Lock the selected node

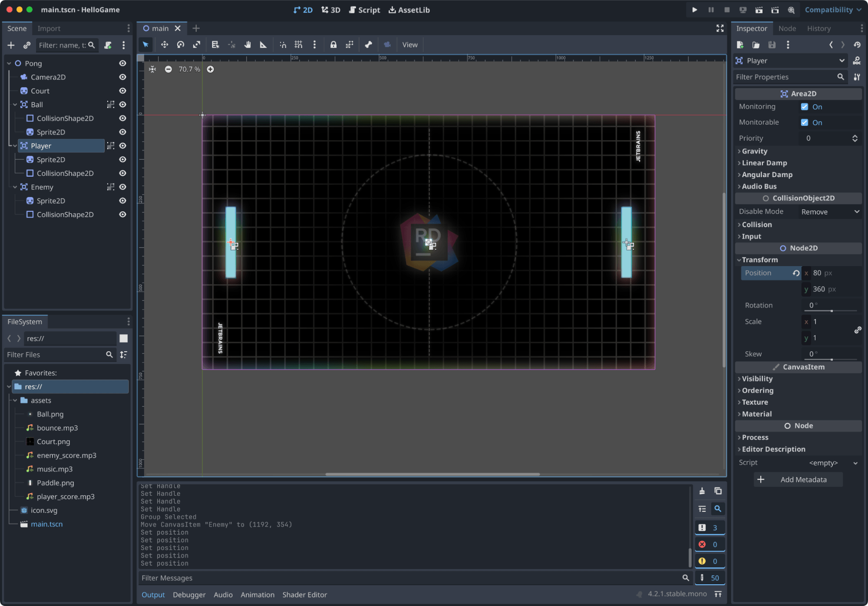pyautogui.click(x=333, y=45)
